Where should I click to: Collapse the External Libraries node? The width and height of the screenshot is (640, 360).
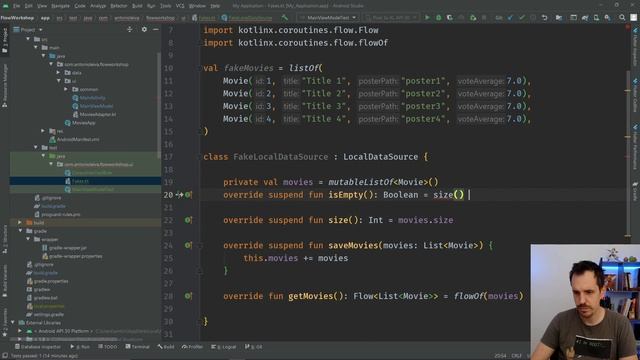pyautogui.click(x=13, y=322)
